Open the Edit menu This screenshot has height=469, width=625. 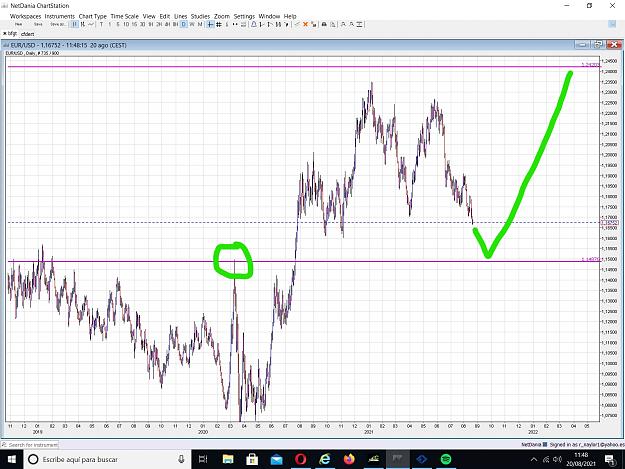(165, 16)
